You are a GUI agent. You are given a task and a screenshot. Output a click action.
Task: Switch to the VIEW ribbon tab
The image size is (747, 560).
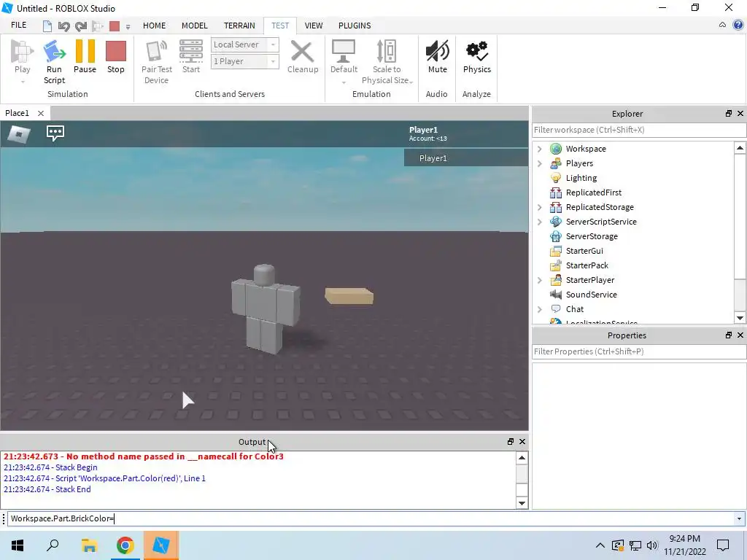(x=314, y=26)
